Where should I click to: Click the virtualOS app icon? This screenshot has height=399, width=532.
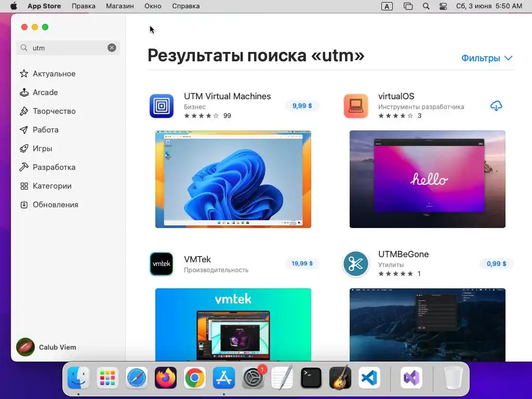click(x=356, y=106)
